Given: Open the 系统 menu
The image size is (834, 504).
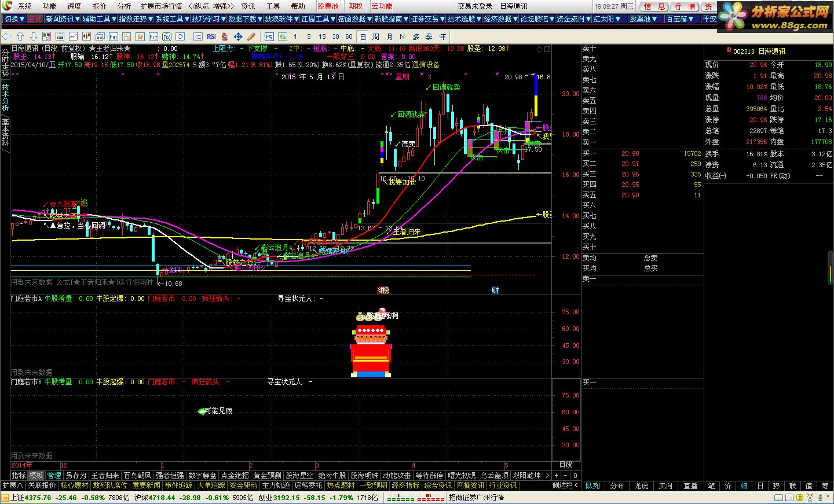Looking at the screenshot, I should click(25, 6).
